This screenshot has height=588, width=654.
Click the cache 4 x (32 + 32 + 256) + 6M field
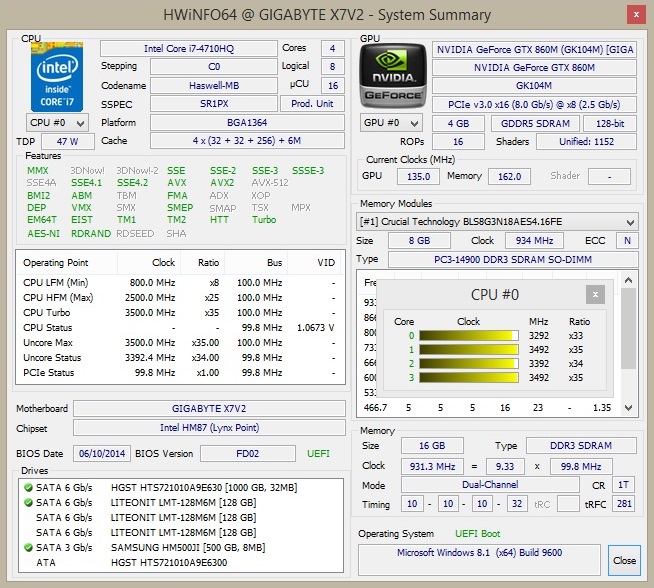click(x=247, y=141)
